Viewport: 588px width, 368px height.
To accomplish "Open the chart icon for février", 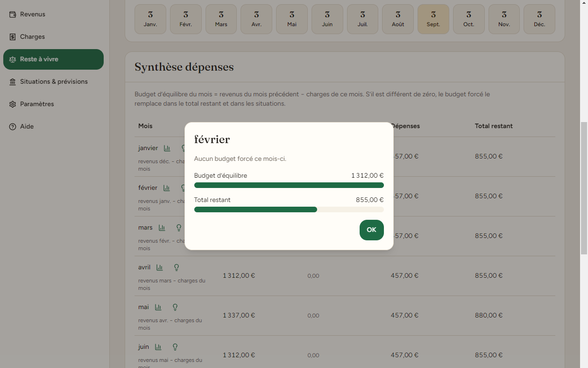I will pos(167,188).
